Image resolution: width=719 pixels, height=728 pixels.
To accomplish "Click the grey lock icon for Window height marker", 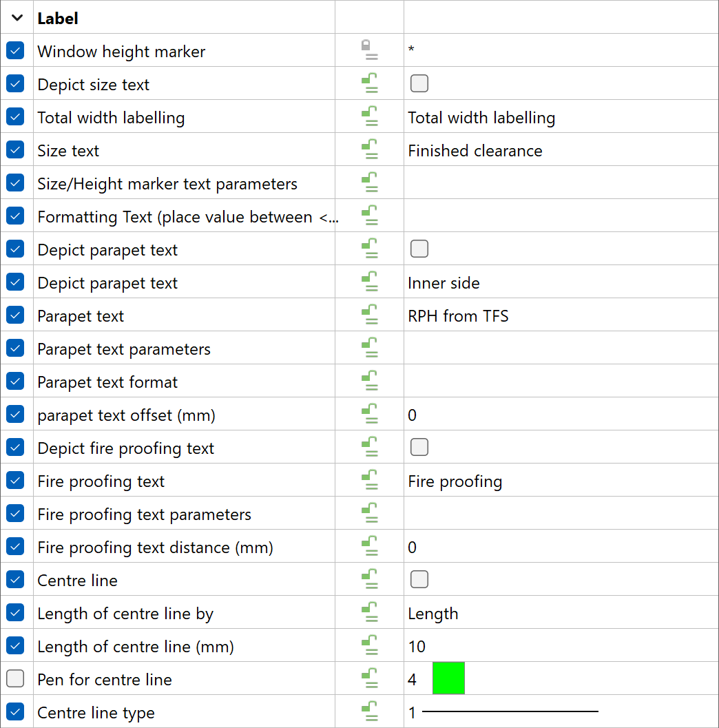I will (369, 50).
